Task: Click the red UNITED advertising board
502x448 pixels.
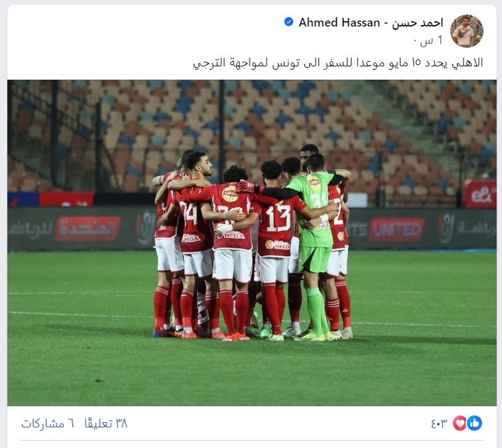Action: (x=397, y=230)
